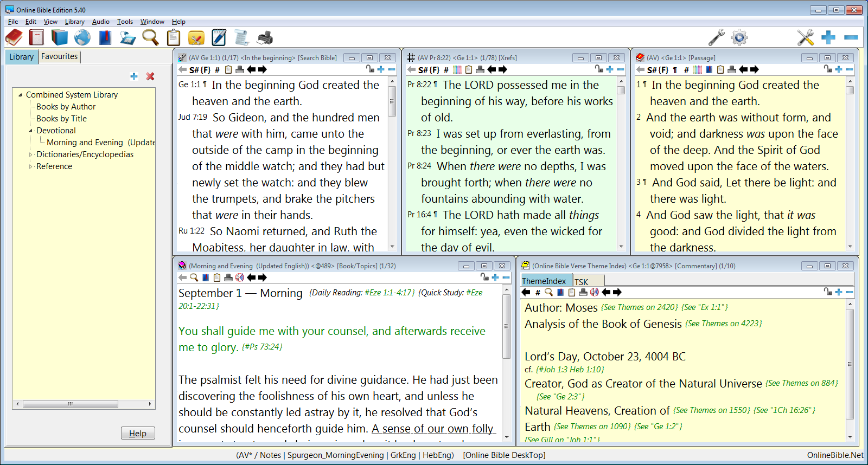Open the red Bible icon in main toolbar

coord(14,37)
